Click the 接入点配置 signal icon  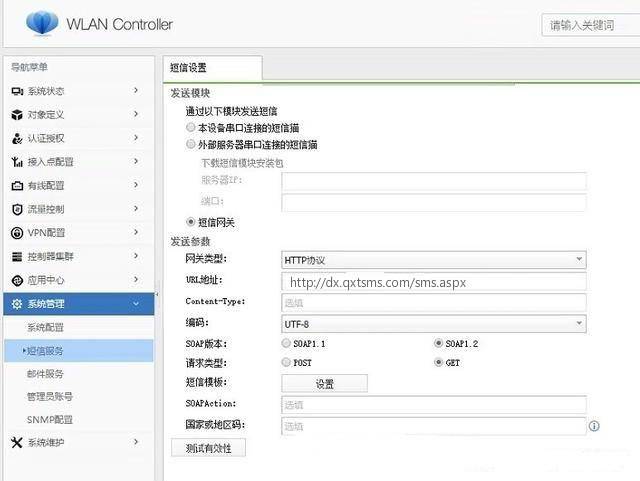pos(16,162)
